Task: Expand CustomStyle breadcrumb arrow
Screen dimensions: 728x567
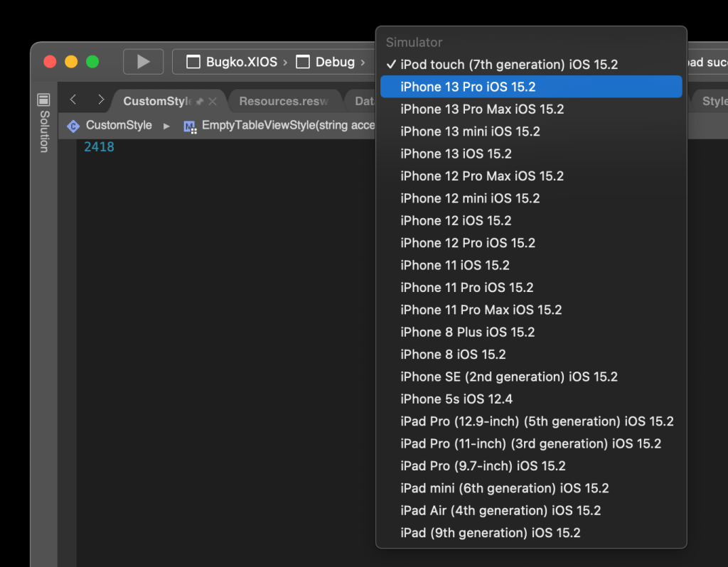Action: click(167, 126)
